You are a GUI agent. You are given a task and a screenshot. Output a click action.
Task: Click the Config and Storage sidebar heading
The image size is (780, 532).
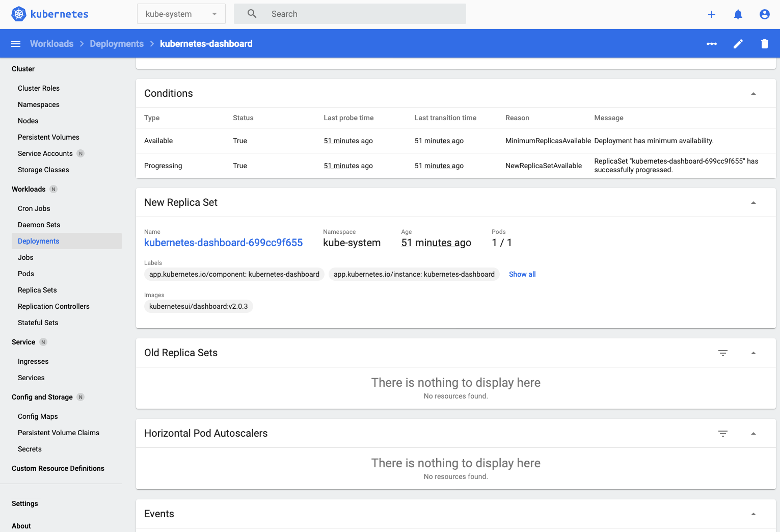pyautogui.click(x=42, y=397)
